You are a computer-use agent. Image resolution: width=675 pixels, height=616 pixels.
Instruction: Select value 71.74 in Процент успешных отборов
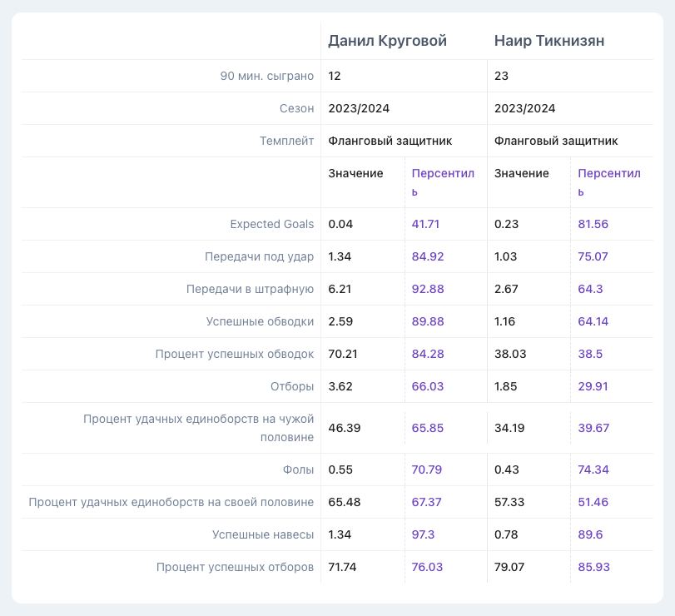(342, 567)
